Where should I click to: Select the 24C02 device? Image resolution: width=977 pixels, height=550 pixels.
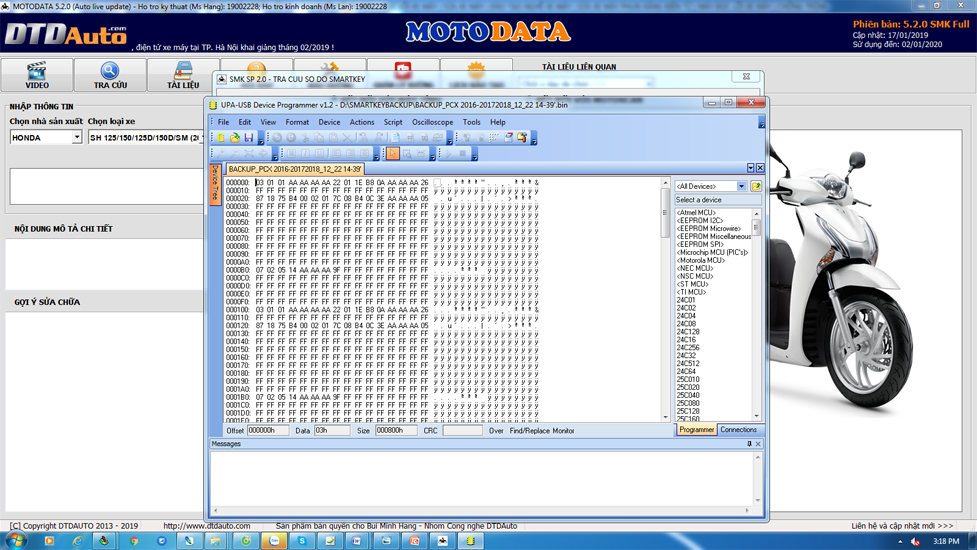pyautogui.click(x=686, y=308)
